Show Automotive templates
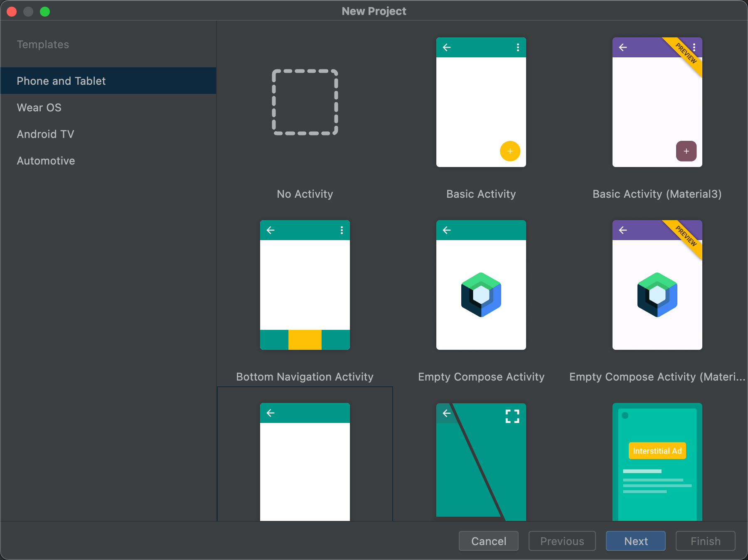Image resolution: width=748 pixels, height=560 pixels. click(x=46, y=160)
